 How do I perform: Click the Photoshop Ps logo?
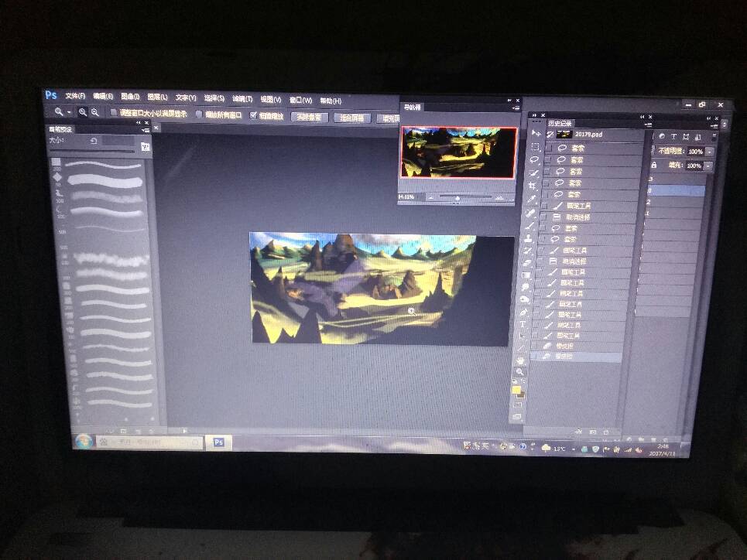point(51,95)
